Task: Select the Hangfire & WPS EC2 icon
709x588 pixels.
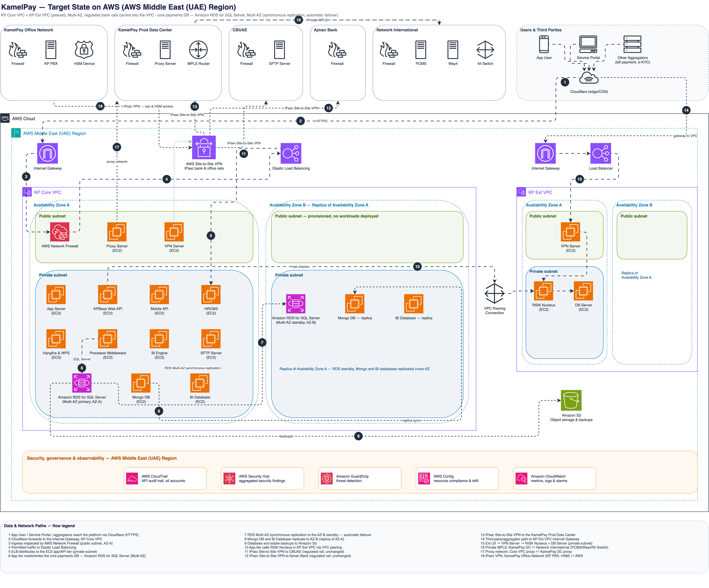Action: (x=56, y=339)
